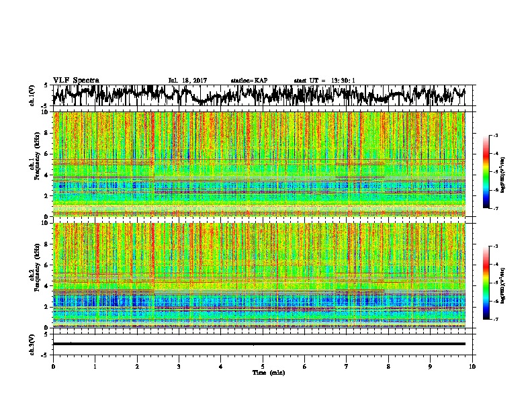
Task: Click the "-4" tick on ch.2 colorbar
Action: click(495, 264)
